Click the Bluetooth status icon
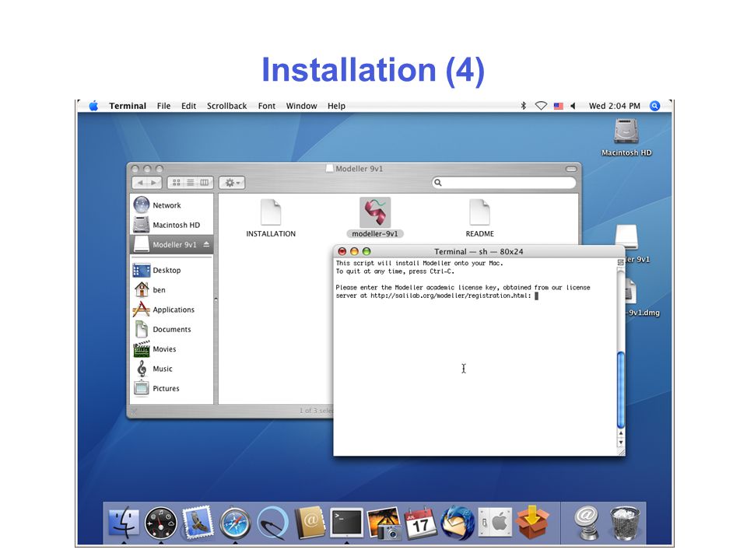 [523, 106]
